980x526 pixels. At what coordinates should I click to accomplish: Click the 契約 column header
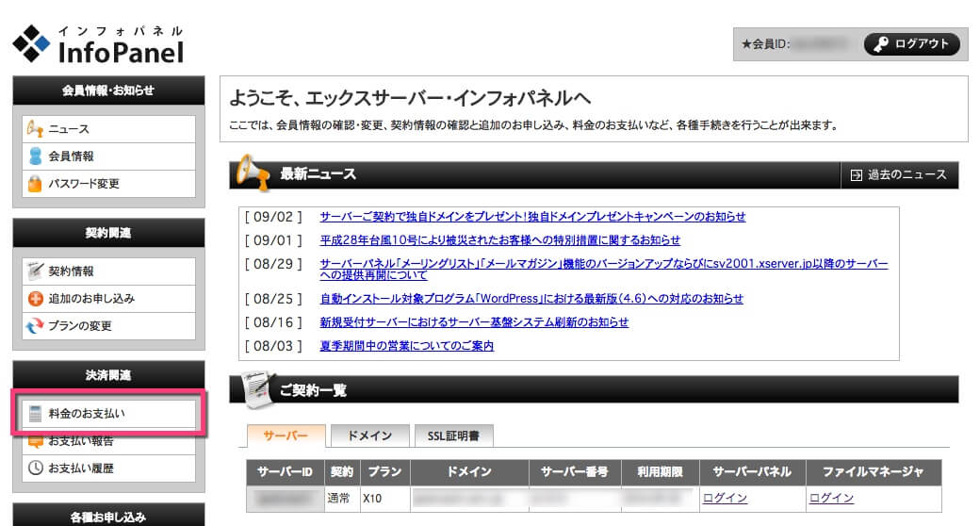point(342,472)
